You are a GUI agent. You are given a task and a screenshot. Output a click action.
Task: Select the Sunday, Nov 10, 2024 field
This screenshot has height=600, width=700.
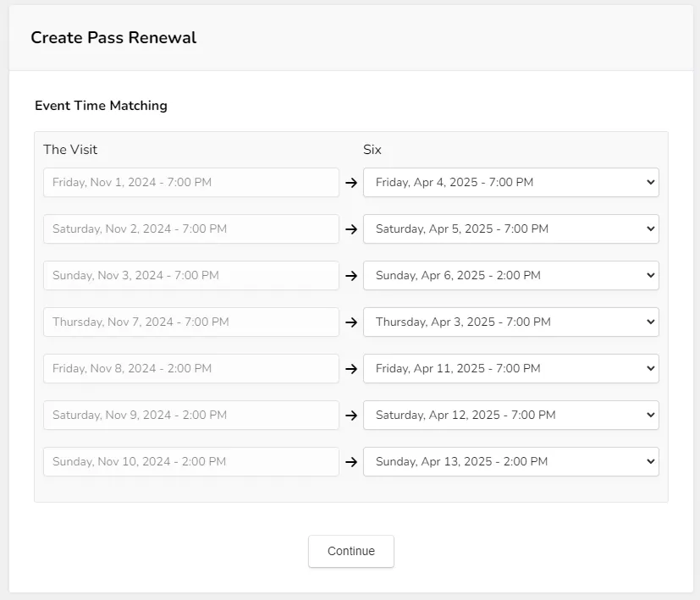(191, 461)
